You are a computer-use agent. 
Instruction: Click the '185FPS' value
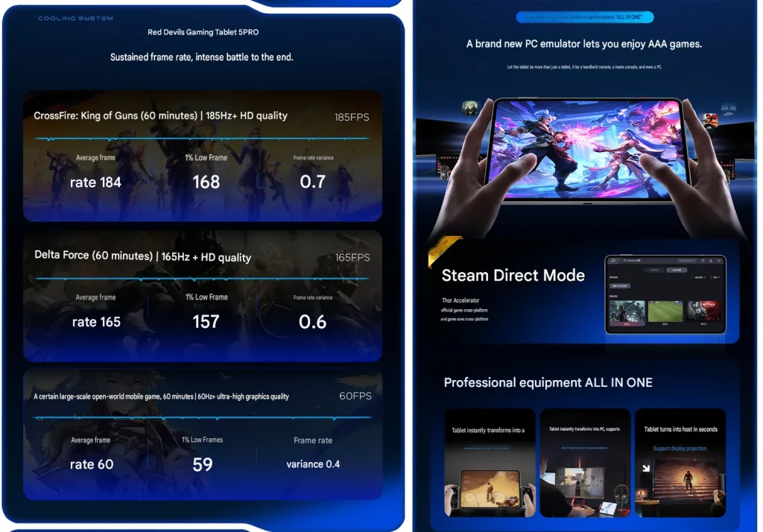click(352, 117)
